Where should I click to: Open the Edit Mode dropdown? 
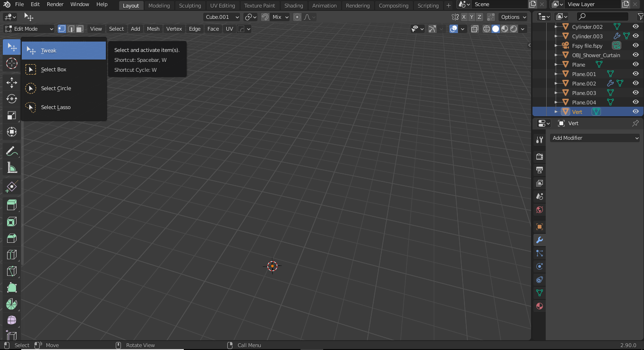click(x=29, y=29)
